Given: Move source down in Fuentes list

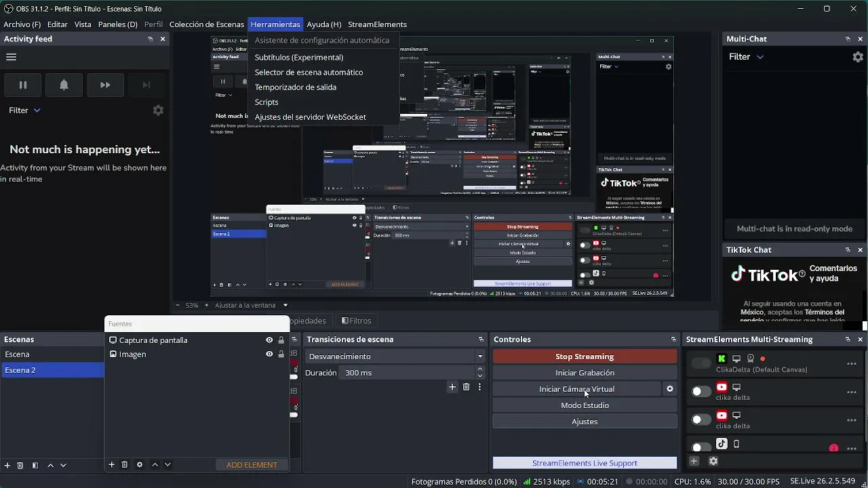Looking at the screenshot, I should [x=167, y=464].
